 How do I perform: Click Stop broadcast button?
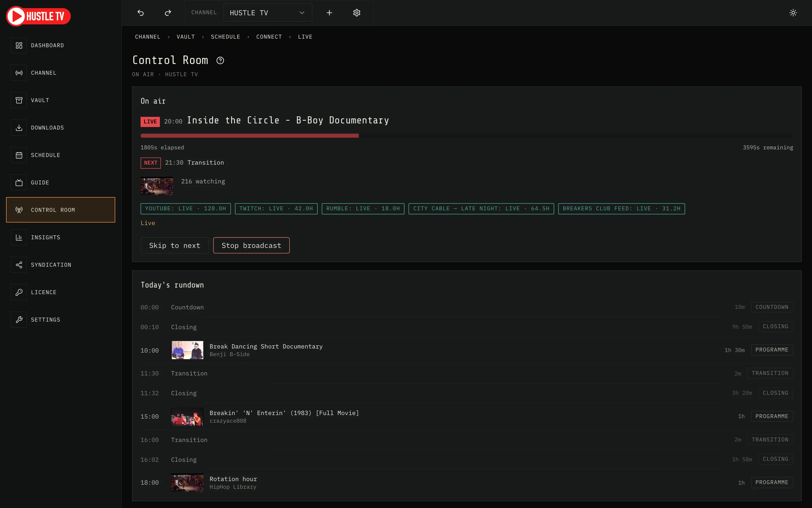tap(251, 246)
